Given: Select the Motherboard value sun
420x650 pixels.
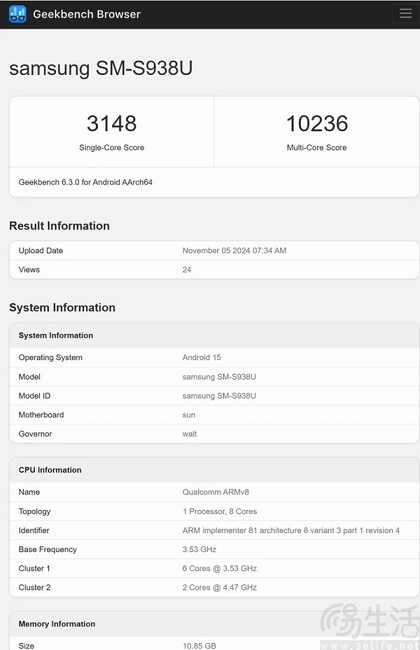Looking at the screenshot, I should tap(189, 415).
